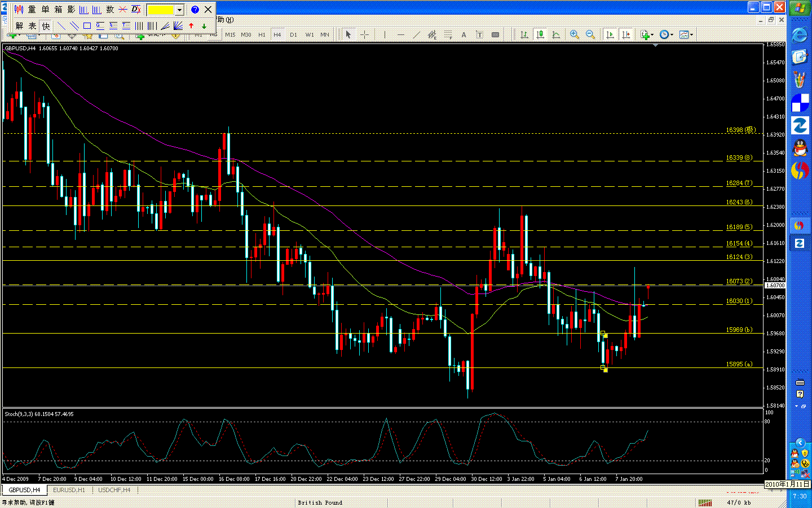This screenshot has height=508, width=812.
Task: Toggle the 快 button in floating toolbar
Action: [x=46, y=26]
